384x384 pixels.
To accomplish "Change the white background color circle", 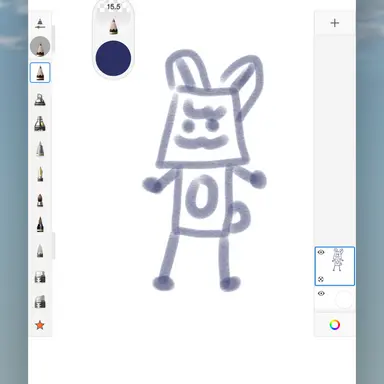I will coord(343,299).
